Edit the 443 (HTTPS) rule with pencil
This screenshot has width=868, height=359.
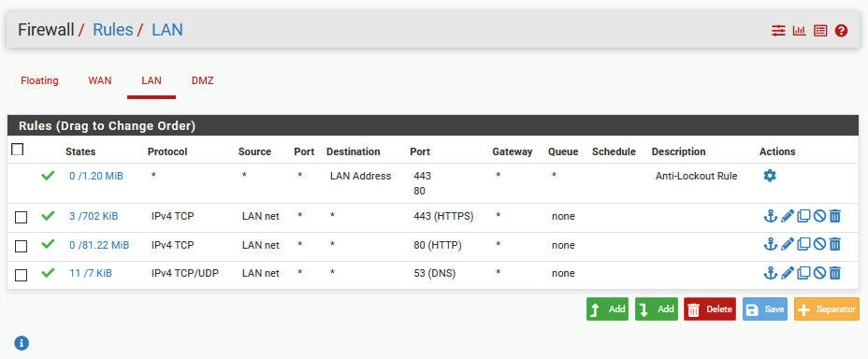click(788, 216)
